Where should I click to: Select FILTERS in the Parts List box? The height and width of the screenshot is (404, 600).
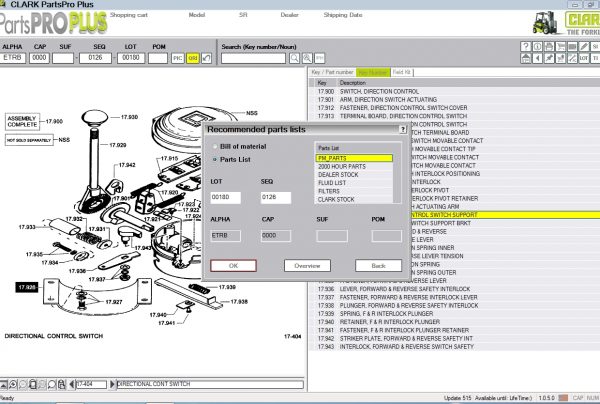[x=354, y=191]
